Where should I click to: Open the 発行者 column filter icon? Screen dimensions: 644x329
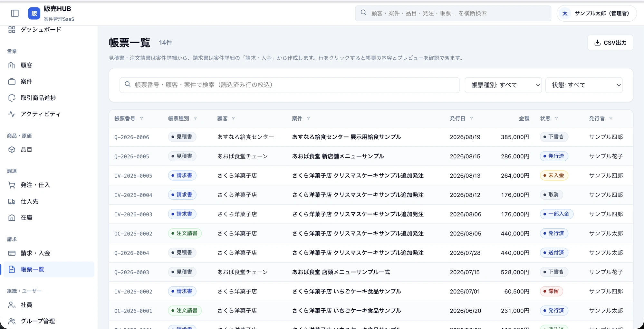click(611, 118)
